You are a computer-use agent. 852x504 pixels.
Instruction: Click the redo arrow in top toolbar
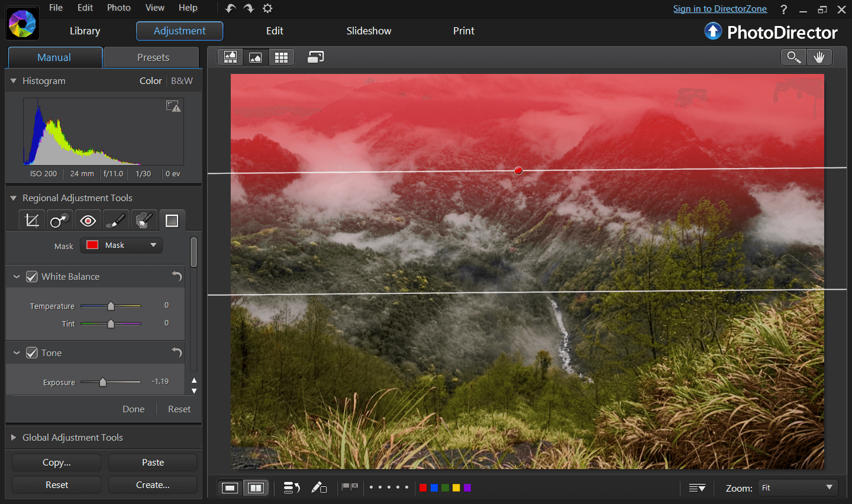click(x=249, y=8)
